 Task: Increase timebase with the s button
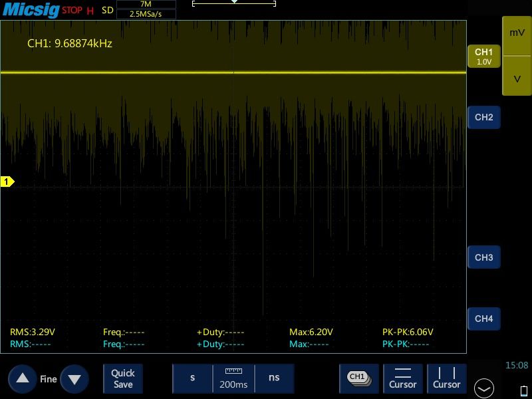192,378
